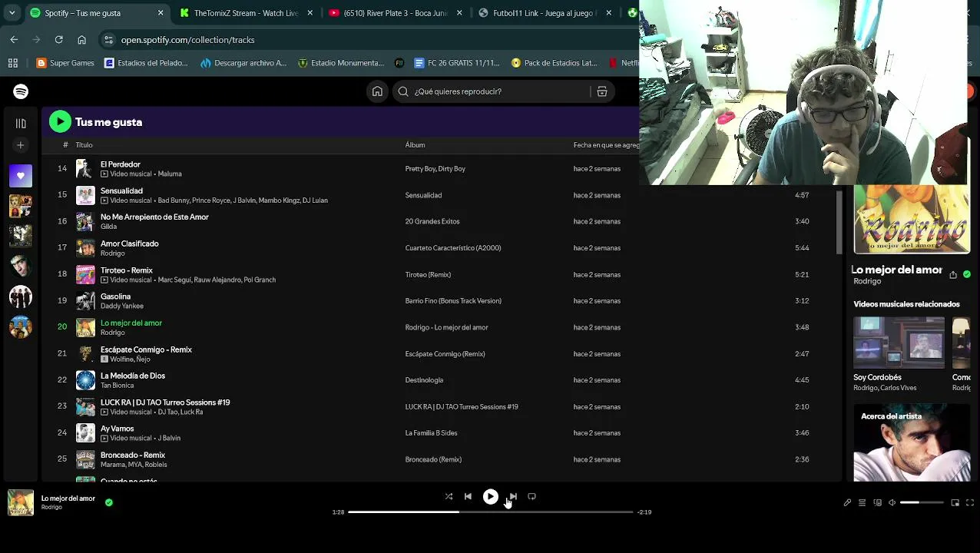This screenshot has height=553, width=980.
Task: Select the track Gasolina
Action: point(115,296)
